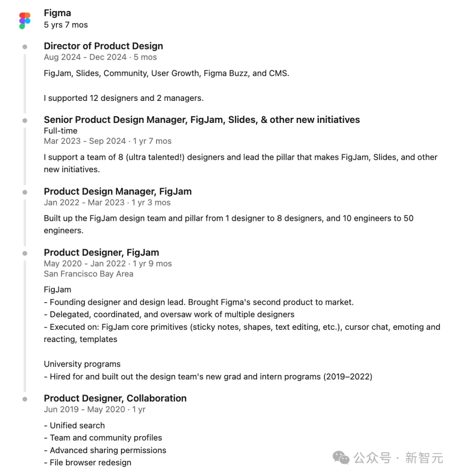Click the Aug 2024 - Dec 2024 date range
Screen dimensions: 458x476
85,57
